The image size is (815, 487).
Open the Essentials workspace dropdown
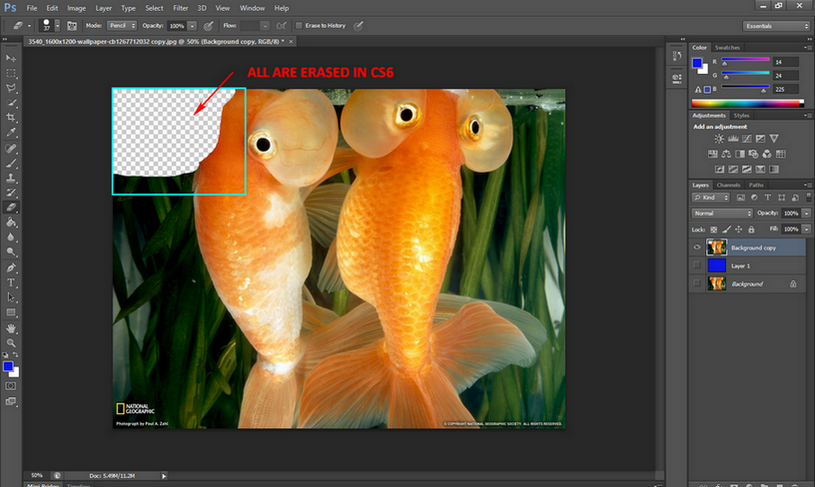[776, 26]
